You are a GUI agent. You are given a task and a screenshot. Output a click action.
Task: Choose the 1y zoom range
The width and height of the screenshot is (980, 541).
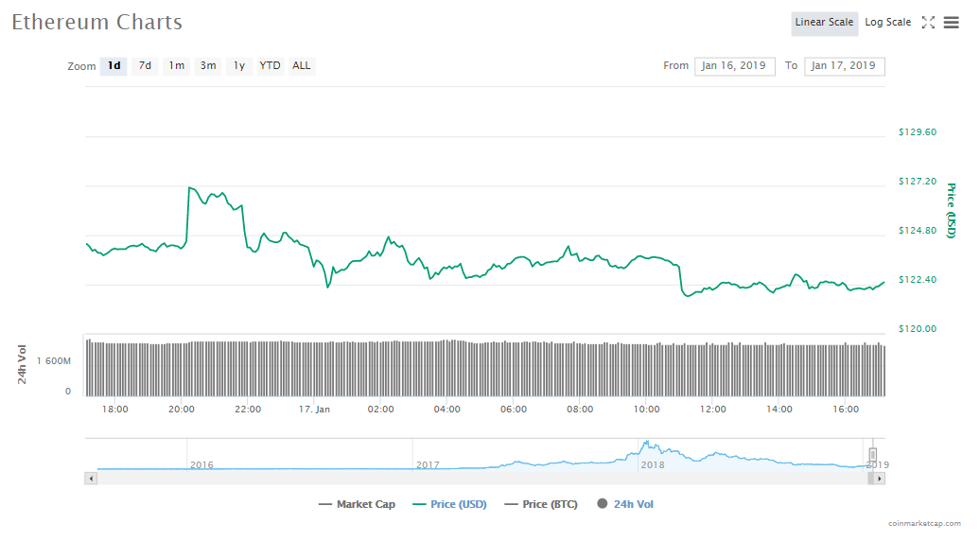(x=239, y=66)
